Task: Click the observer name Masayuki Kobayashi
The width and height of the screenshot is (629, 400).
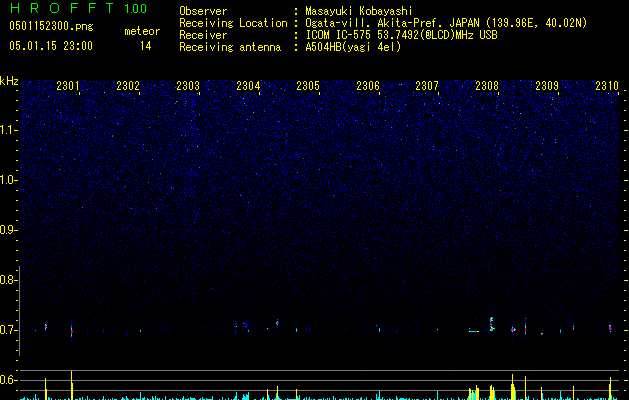Action: pos(359,11)
